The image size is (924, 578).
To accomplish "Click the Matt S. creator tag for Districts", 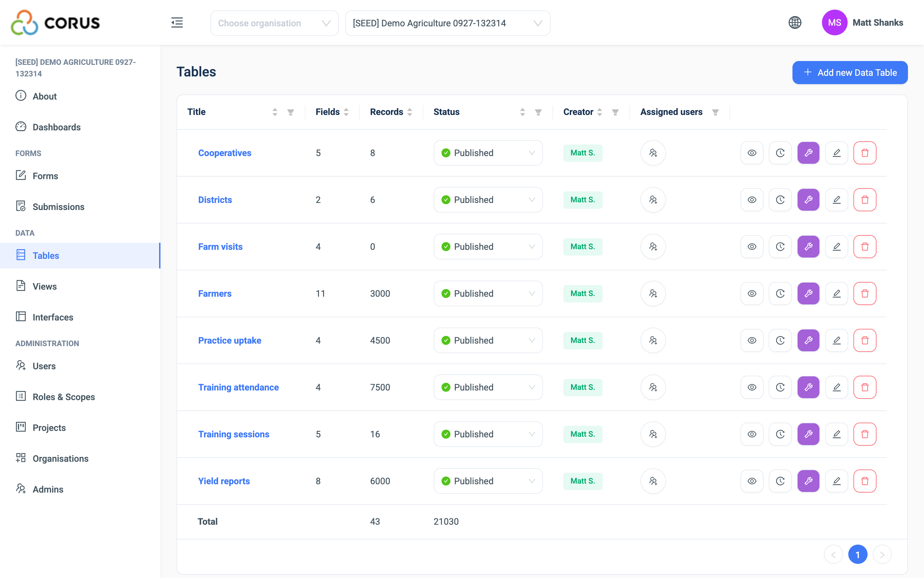I will coord(583,200).
